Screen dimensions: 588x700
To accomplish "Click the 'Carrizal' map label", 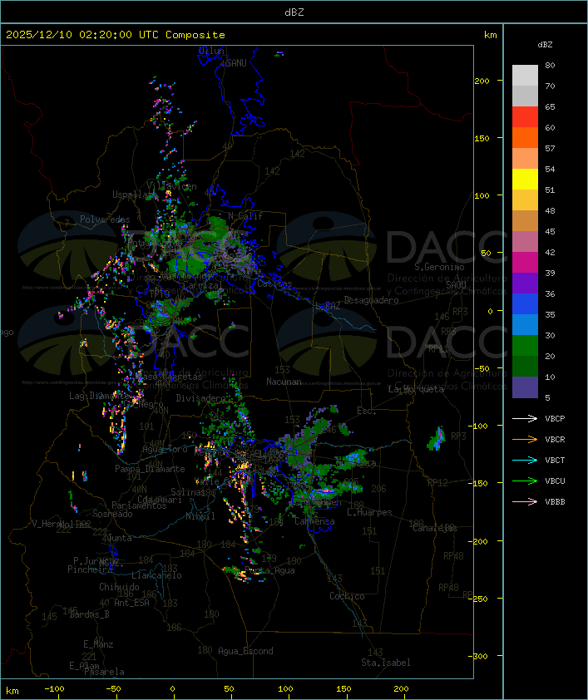I will point(203,285).
